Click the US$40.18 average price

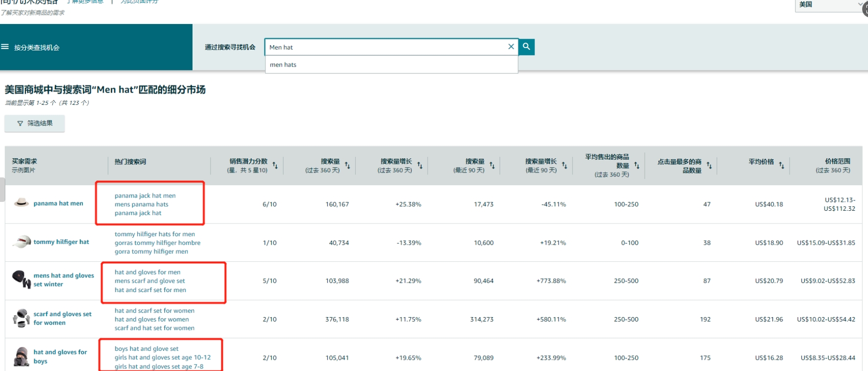click(769, 204)
